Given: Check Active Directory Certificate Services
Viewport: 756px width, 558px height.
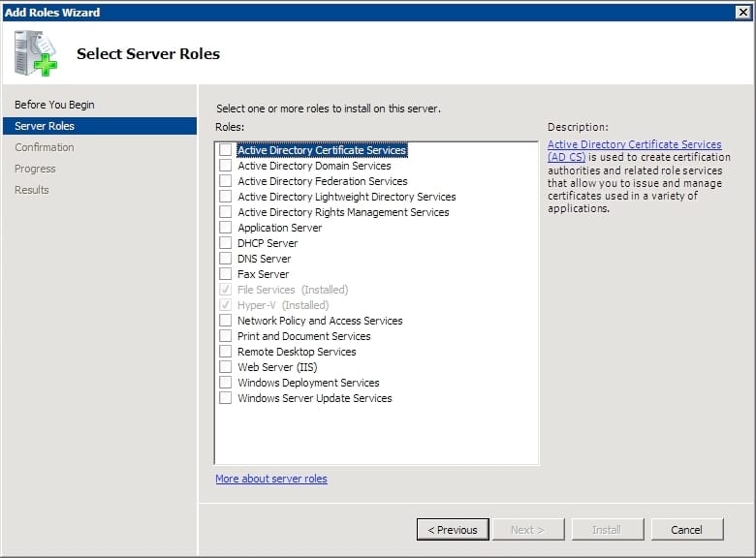Looking at the screenshot, I should [x=225, y=150].
